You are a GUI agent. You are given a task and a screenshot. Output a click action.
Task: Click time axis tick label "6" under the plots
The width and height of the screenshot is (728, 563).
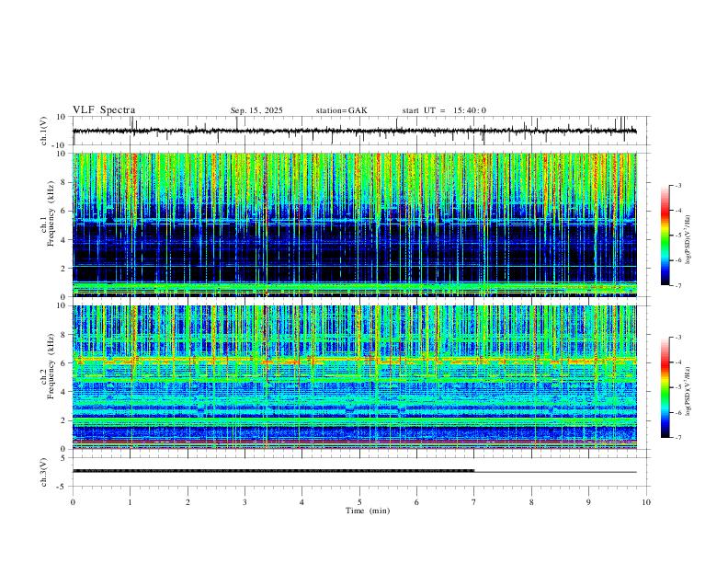[x=416, y=502]
